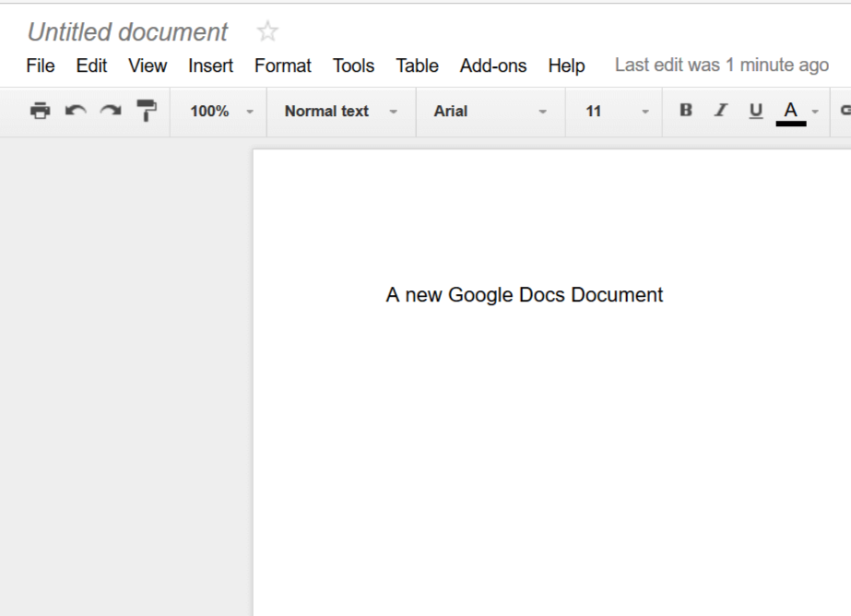Viewport: 851px width, 616px height.
Task: Click the 'Last edit was 1 minute ago' link
Action: coord(722,65)
